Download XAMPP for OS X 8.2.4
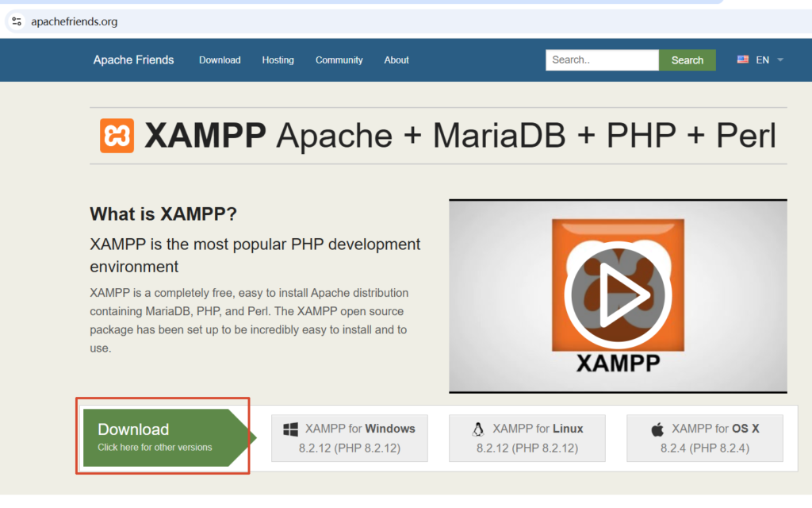The width and height of the screenshot is (812, 508). 705,438
